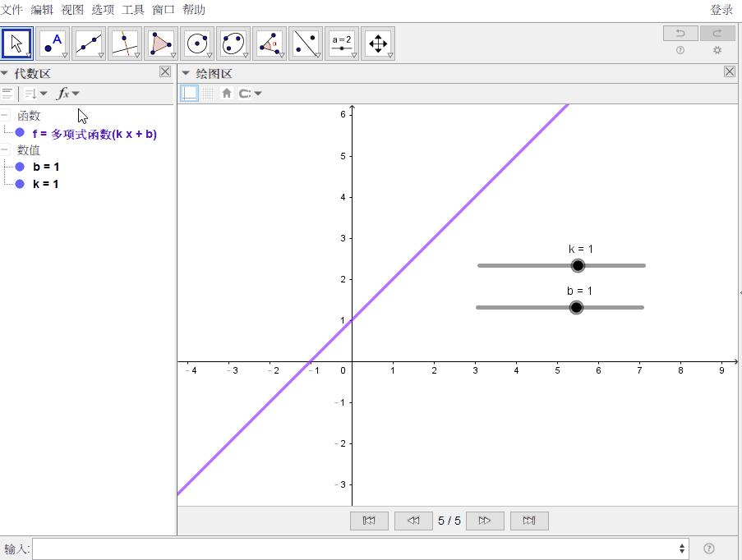The width and height of the screenshot is (742, 560).
Task: Open the 工具 menu
Action: click(132, 10)
